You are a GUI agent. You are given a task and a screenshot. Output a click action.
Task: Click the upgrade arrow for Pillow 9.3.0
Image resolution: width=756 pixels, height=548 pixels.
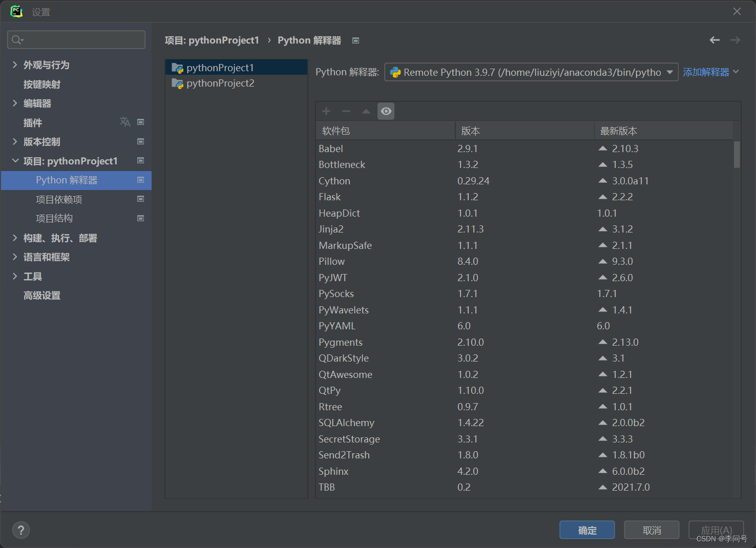[603, 261]
